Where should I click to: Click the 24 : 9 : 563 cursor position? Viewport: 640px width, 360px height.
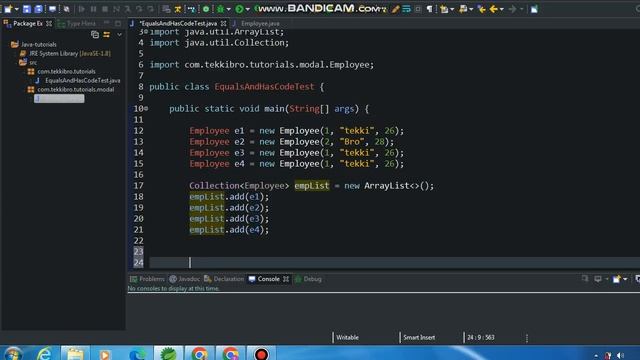(x=481, y=338)
